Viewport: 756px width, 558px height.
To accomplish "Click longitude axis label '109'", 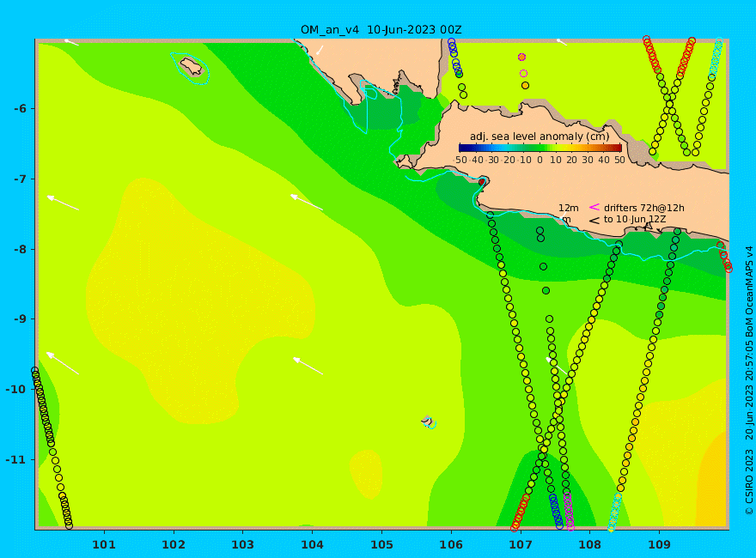I will [x=659, y=545].
